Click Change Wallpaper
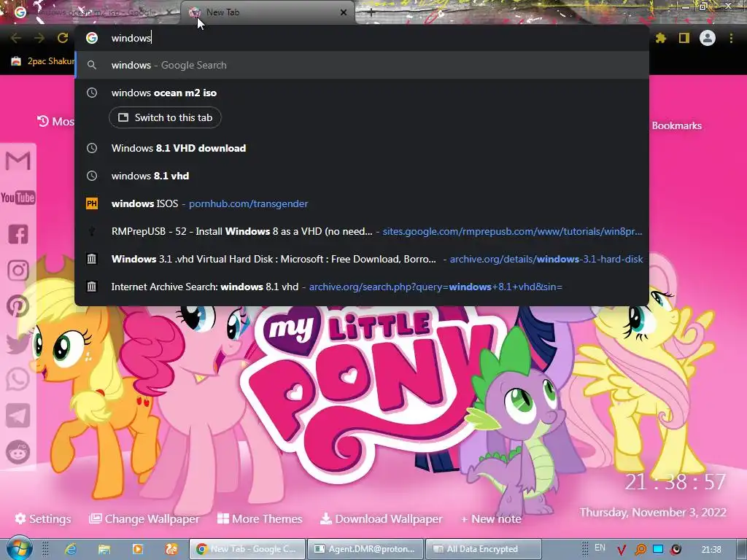The image size is (747, 560). pos(144,518)
